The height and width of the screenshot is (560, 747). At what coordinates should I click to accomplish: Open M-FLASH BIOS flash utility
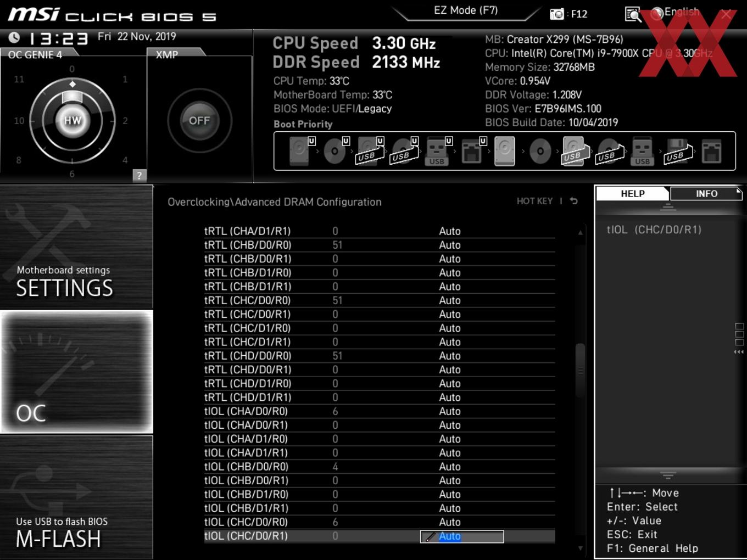click(x=76, y=497)
